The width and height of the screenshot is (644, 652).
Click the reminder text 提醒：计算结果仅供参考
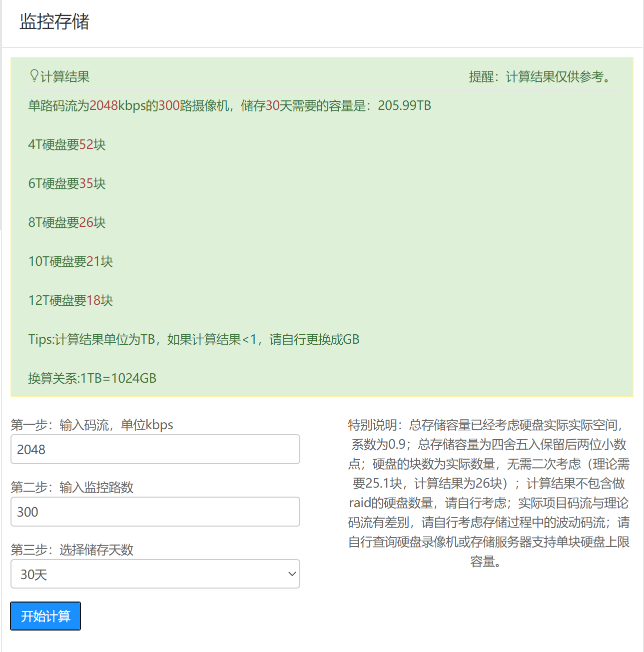click(541, 77)
